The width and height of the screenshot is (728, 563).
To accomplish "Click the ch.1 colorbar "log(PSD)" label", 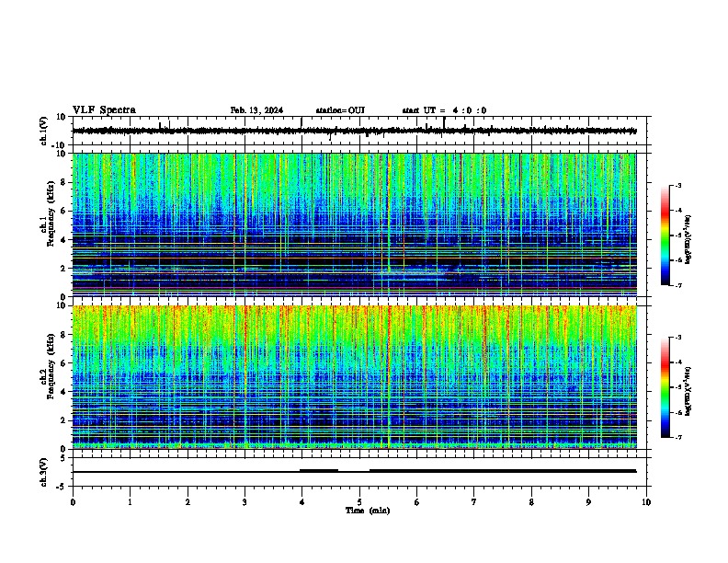I will [688, 240].
